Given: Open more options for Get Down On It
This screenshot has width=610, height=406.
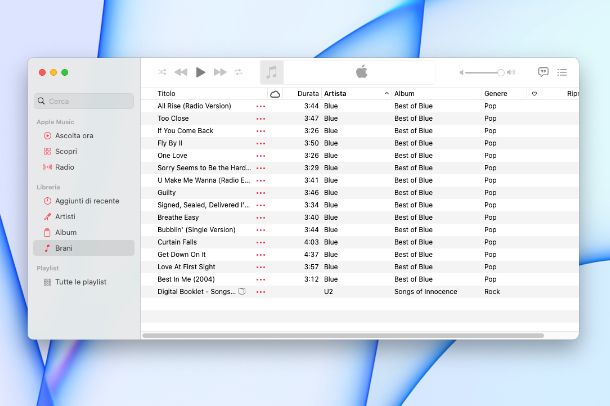Looking at the screenshot, I should tap(261, 255).
